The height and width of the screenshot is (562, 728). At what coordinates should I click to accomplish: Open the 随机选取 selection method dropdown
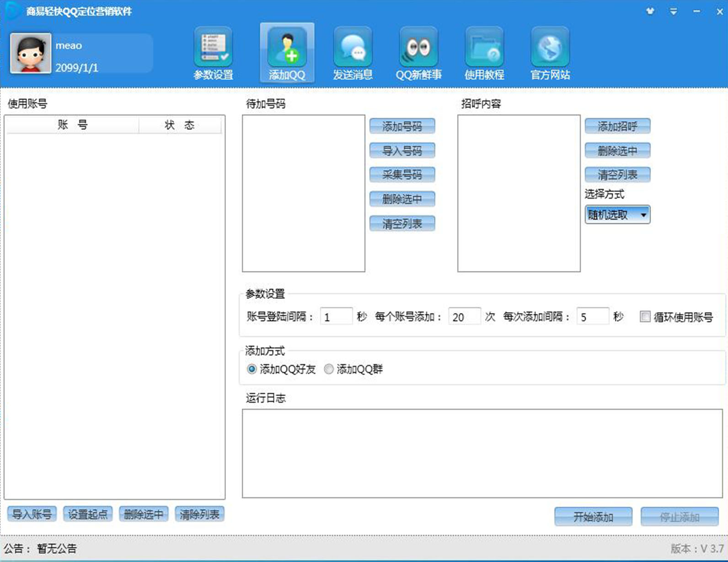pyautogui.click(x=617, y=215)
